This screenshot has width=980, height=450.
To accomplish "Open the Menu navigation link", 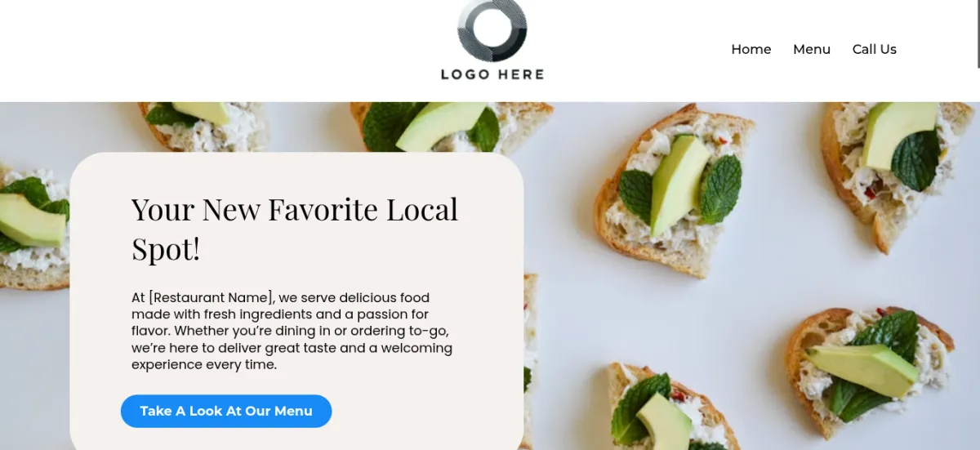I will [812, 50].
